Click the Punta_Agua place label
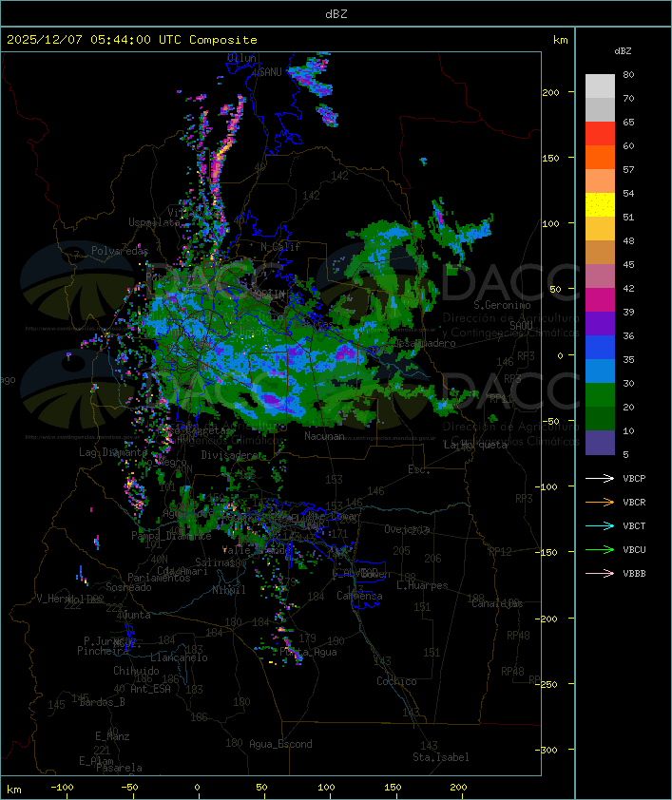Image resolution: width=672 pixels, height=800 pixels. coord(308,652)
